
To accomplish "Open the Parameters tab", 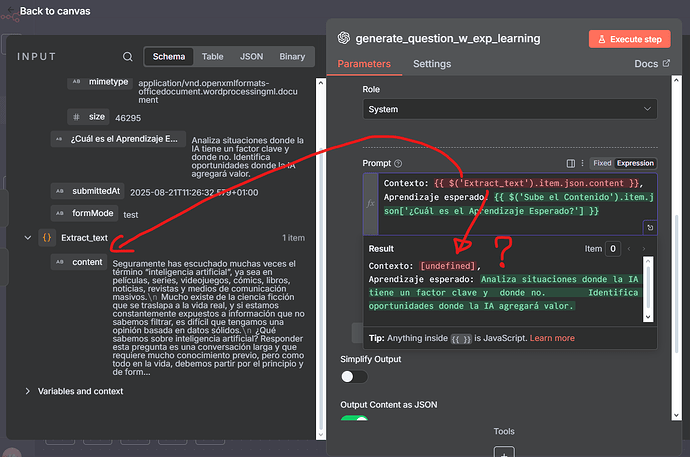I will pyautogui.click(x=364, y=64).
